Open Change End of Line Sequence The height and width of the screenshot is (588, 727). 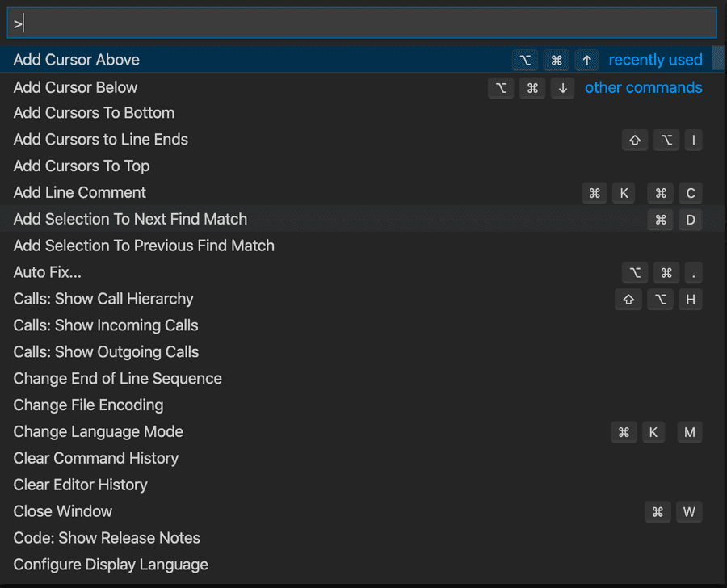pos(118,379)
